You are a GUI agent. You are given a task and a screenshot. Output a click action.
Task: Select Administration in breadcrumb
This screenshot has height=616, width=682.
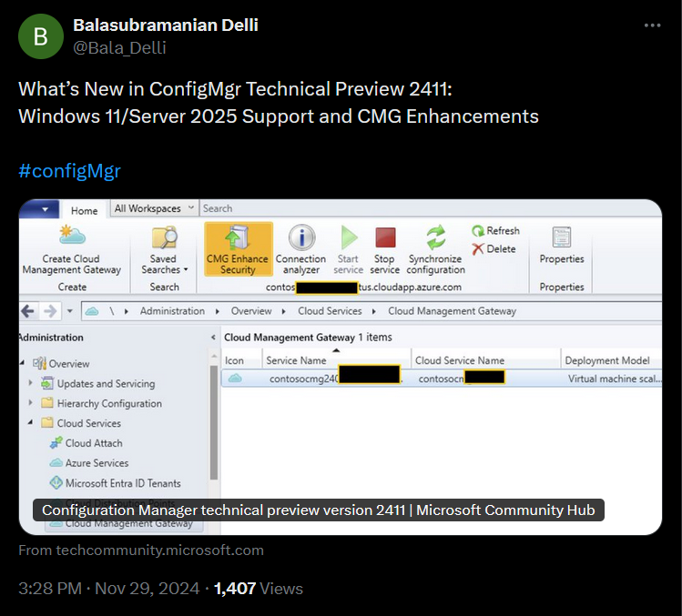coord(172,311)
